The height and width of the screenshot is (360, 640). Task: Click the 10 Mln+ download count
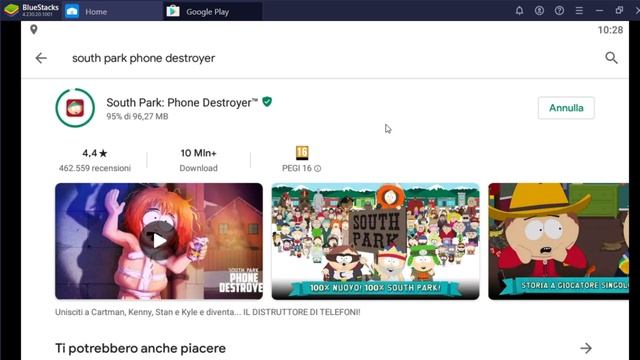coord(198,153)
